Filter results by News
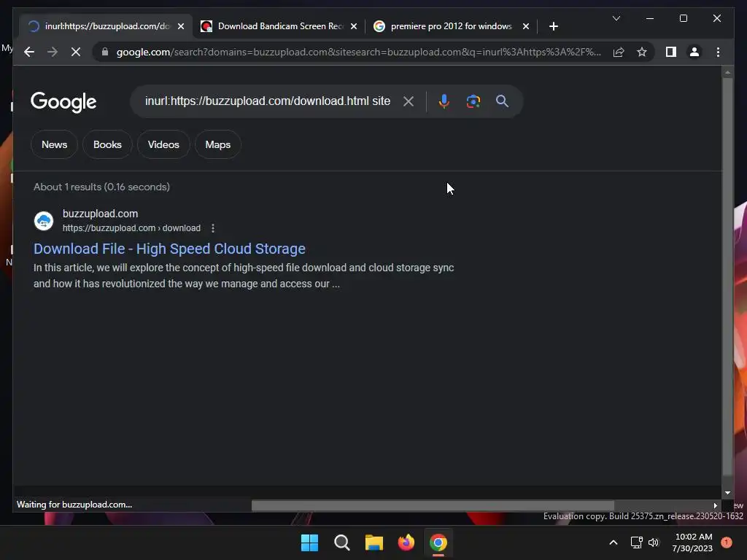This screenshot has height=560, width=747. pos(54,145)
